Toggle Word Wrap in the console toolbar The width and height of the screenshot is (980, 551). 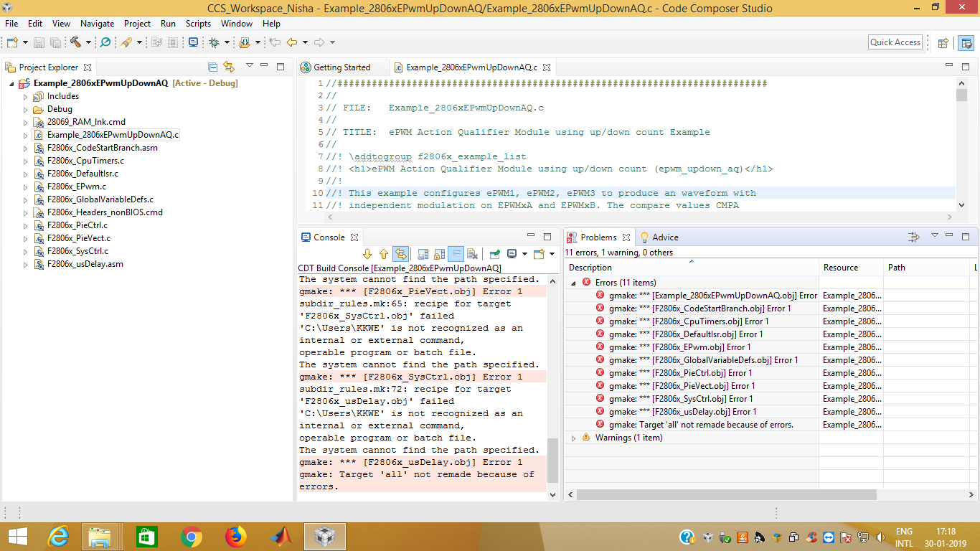(x=456, y=254)
